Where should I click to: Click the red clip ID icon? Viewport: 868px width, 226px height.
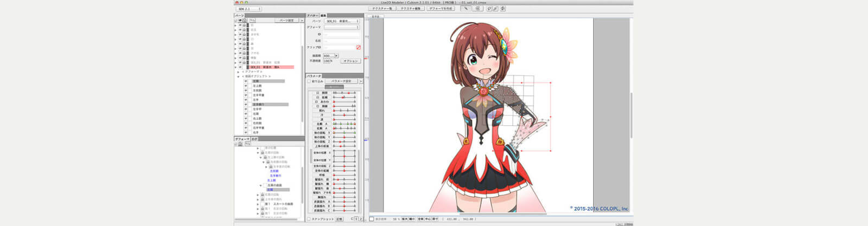click(x=359, y=47)
